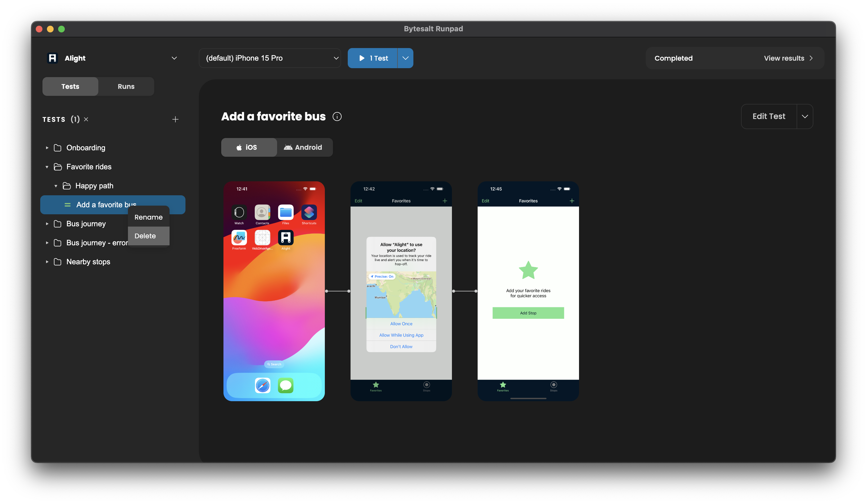Select the Android platform tab
Viewport: 867px width, 504px height.
[304, 147]
